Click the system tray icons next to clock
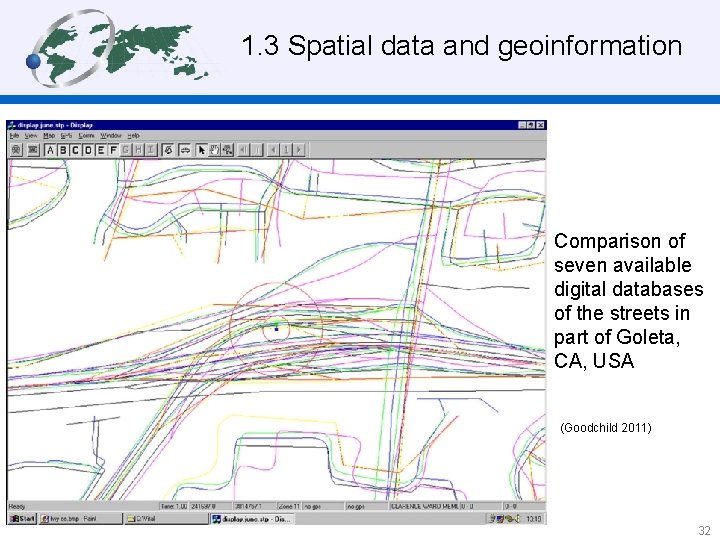The height and width of the screenshot is (540, 720). (504, 519)
